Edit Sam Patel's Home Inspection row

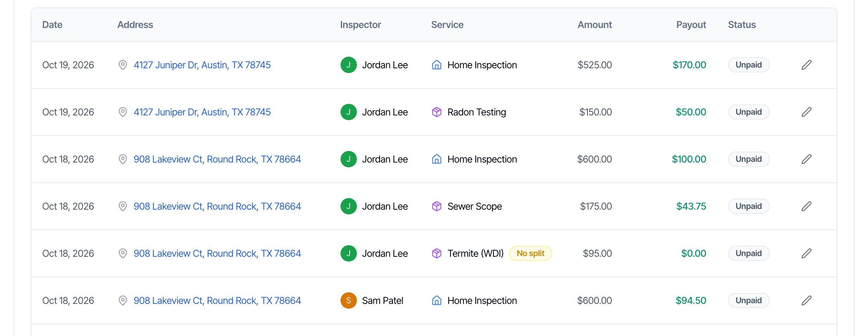click(x=806, y=300)
